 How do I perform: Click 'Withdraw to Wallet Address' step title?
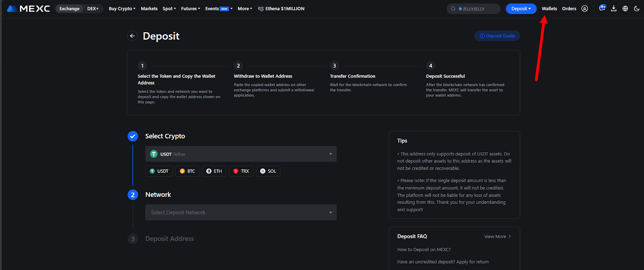263,76
